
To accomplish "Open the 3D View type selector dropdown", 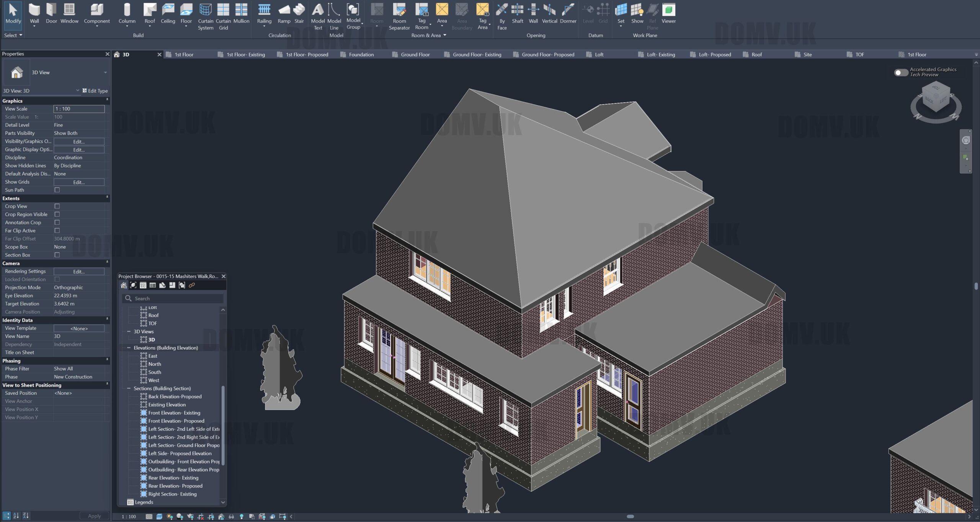I will 105,72.
